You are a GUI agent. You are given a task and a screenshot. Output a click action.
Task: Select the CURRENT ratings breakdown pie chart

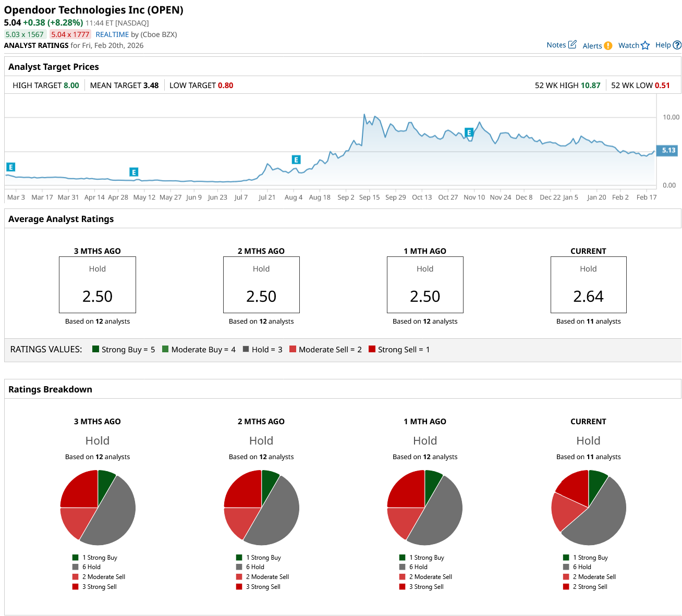coord(589,508)
